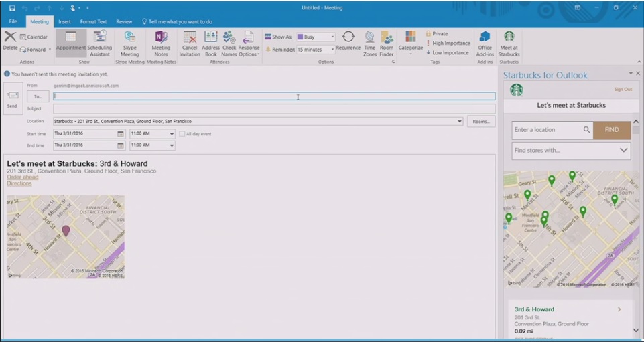644x342 pixels.
Task: Open the Address Book
Action: (x=210, y=43)
